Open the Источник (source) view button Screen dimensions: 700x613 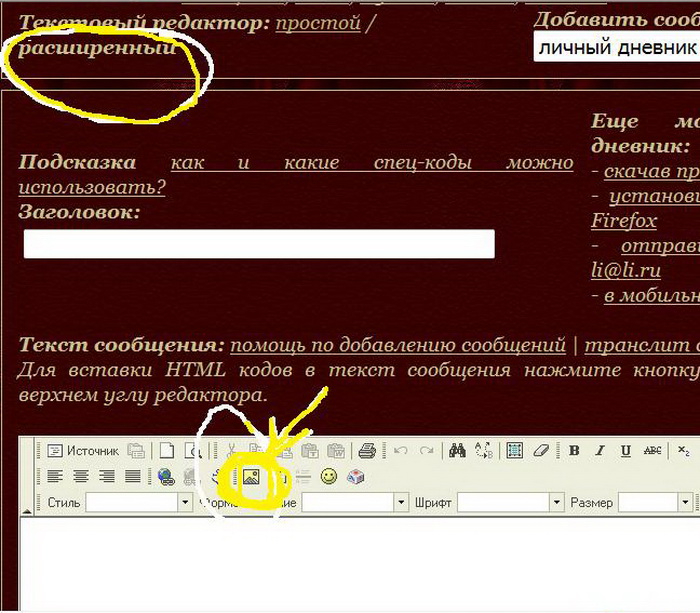click(83, 451)
